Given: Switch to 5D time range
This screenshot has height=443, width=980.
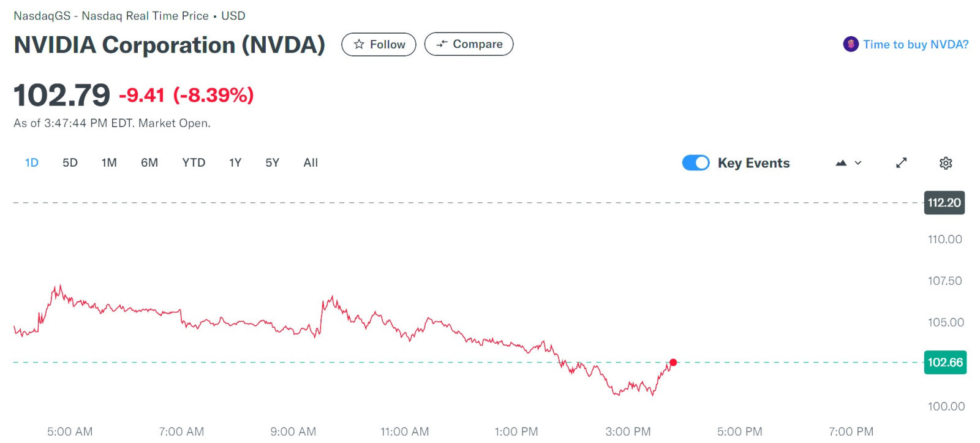Looking at the screenshot, I should coord(70,163).
